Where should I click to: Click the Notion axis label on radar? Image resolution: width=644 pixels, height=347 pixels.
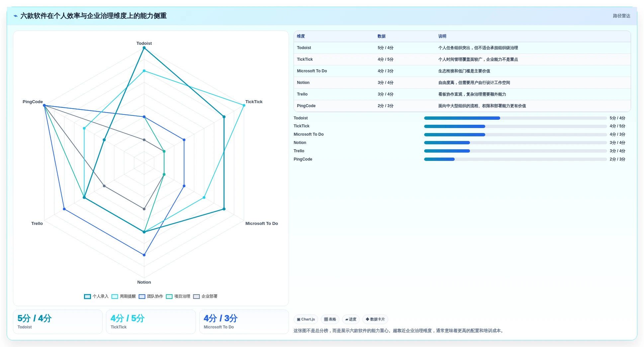tap(144, 282)
